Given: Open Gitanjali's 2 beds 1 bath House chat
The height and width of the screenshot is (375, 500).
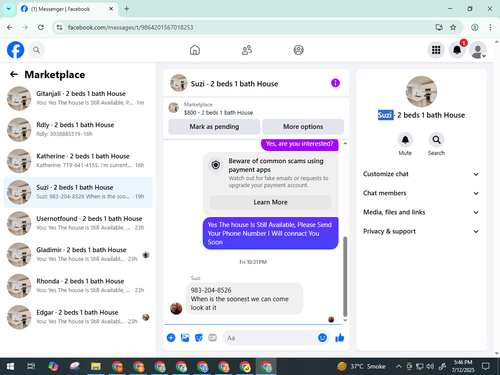Looking at the screenshot, I should click(x=78, y=98).
